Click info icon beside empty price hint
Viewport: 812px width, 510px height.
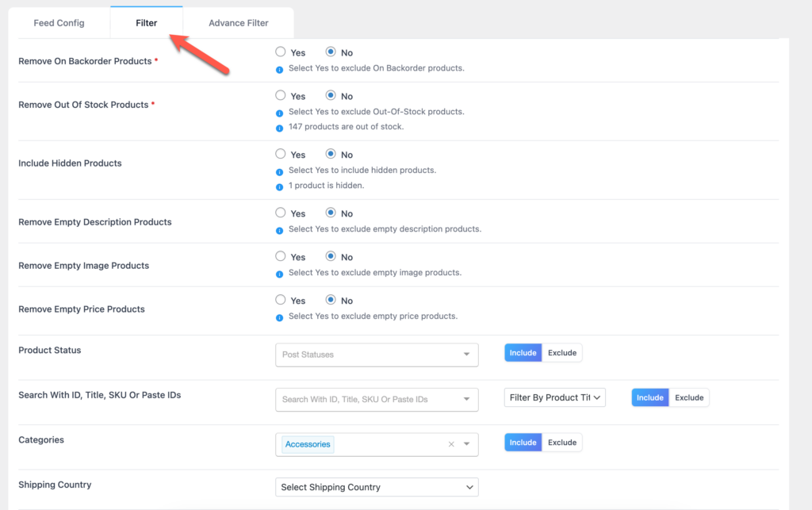pos(279,317)
